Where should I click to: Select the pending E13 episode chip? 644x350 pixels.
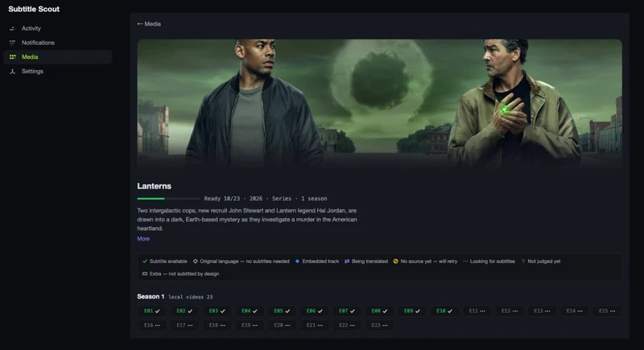pos(542,311)
